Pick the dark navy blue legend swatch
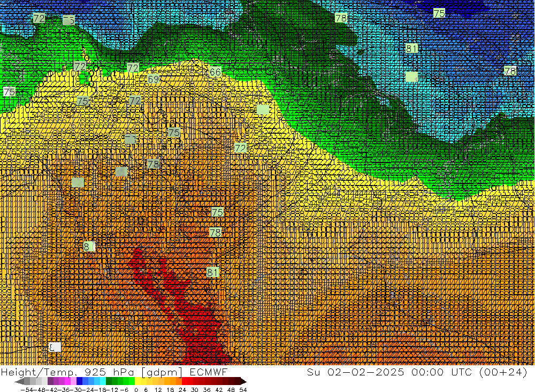This screenshot has width=535, height=392. tap(79, 381)
